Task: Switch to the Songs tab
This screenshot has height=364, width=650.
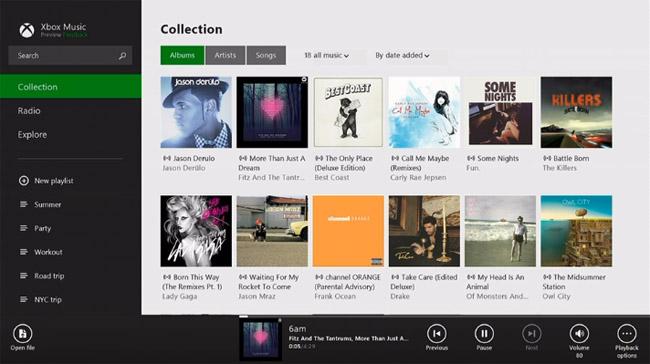Action: [x=266, y=55]
